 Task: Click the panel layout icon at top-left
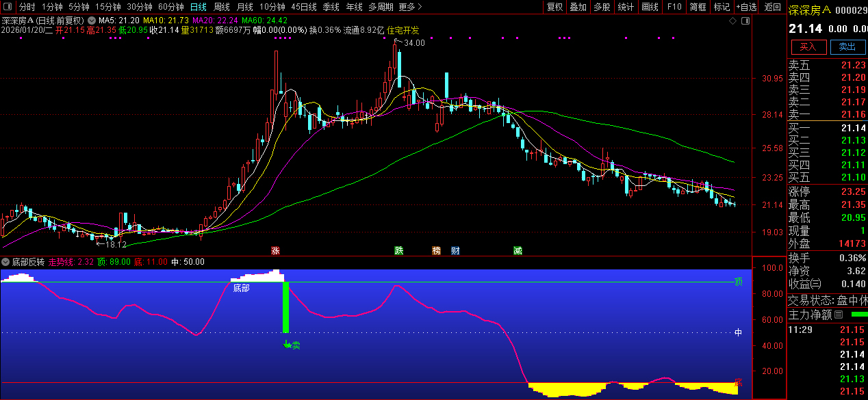coord(7,7)
